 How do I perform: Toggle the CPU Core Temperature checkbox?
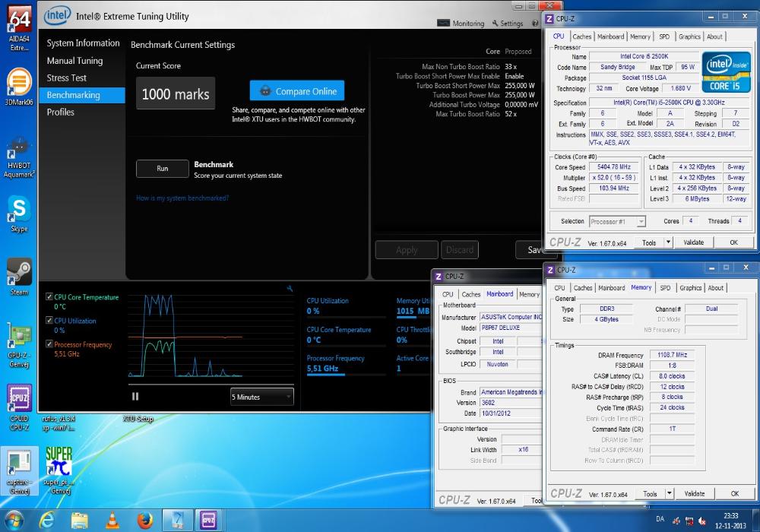pyautogui.click(x=49, y=296)
